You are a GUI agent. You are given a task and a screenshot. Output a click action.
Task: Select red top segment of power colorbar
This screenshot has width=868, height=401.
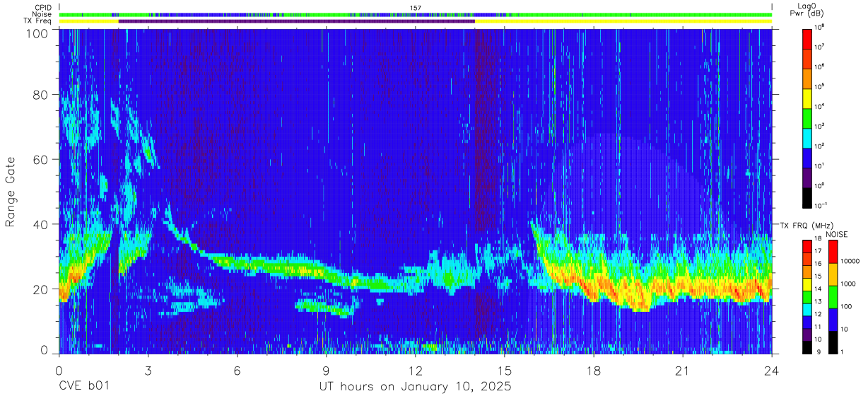[808, 38]
